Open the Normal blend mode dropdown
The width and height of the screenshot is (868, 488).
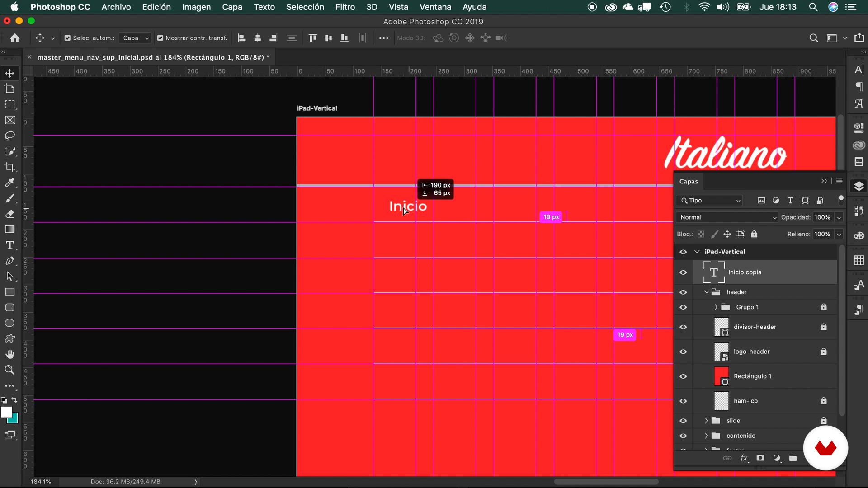(x=727, y=217)
